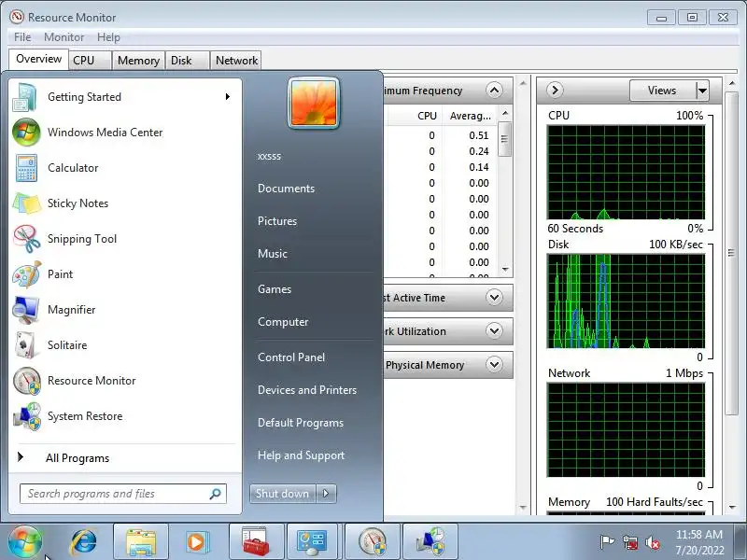Open Devices and Printers link
747x560 pixels.
coord(307,390)
